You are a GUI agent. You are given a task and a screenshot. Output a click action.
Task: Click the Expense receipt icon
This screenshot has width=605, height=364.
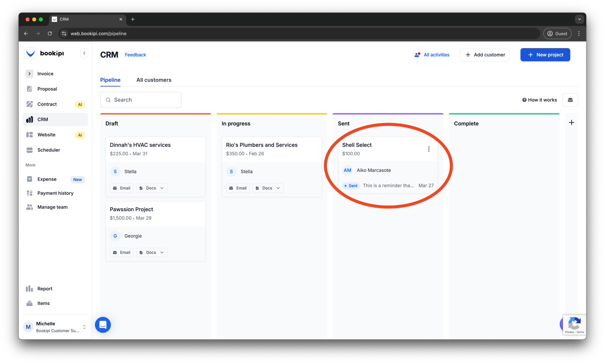[30, 179]
